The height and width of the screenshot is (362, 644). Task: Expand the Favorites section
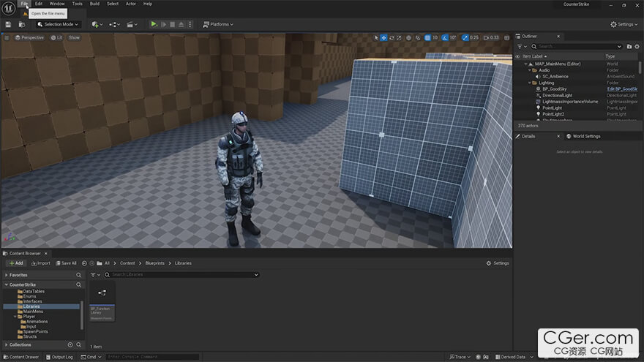tap(6, 275)
